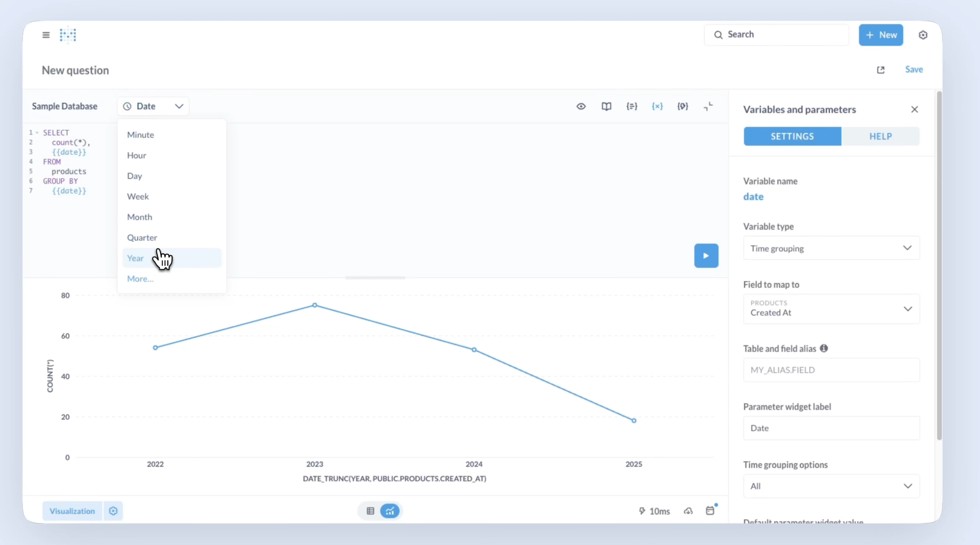Open the Field to map to dropdown
This screenshot has width=980, height=545.
click(830, 309)
